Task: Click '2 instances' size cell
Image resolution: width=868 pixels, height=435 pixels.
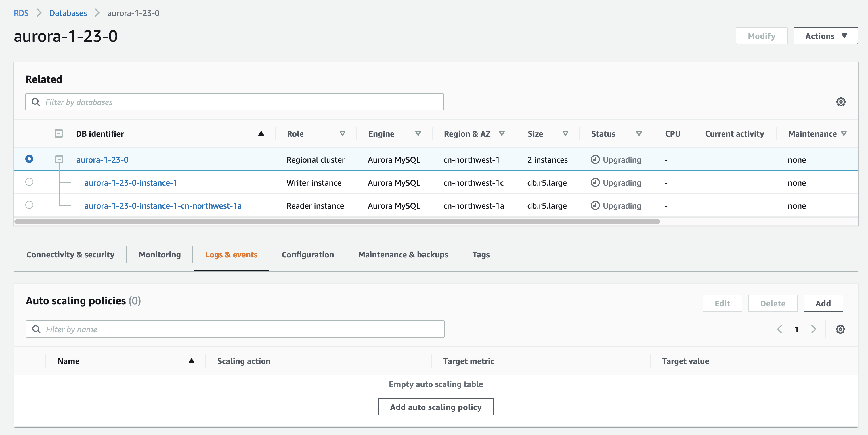Action: click(x=547, y=159)
